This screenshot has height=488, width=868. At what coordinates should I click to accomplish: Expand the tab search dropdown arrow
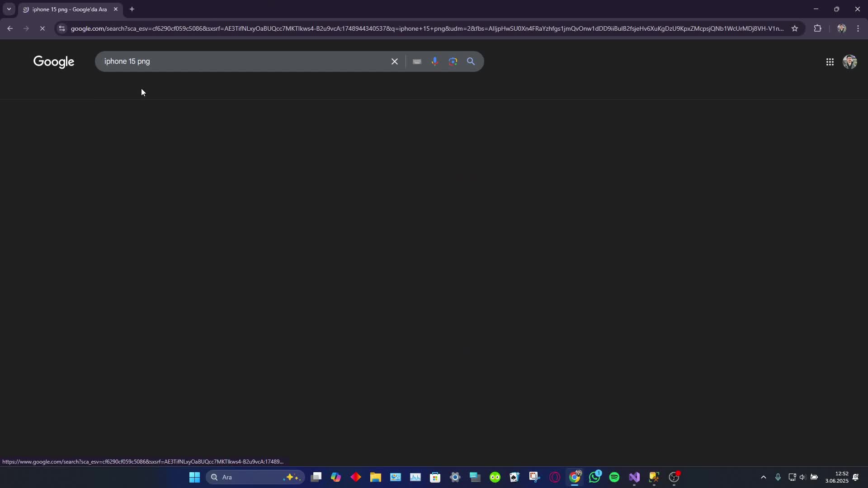(9, 9)
